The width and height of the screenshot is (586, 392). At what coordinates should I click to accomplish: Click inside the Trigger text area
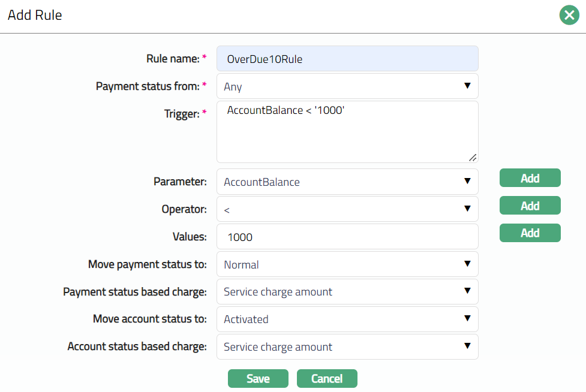click(x=347, y=132)
